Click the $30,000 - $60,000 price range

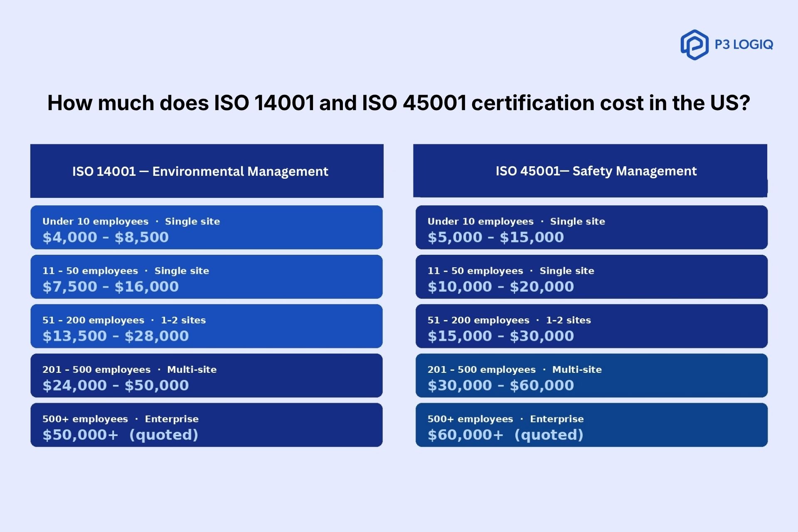point(501,386)
